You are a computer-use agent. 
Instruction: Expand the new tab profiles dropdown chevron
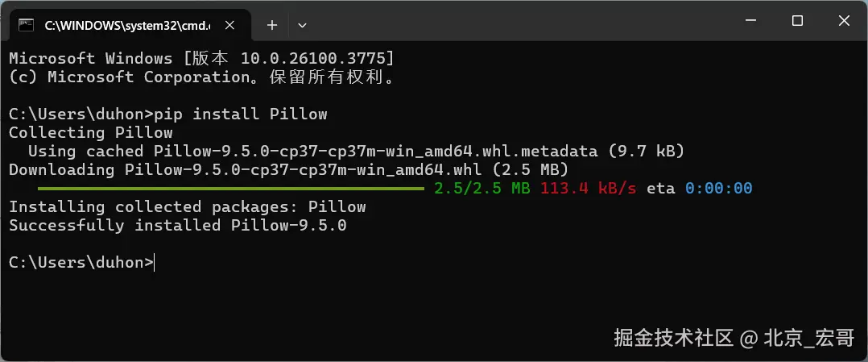[x=302, y=25]
